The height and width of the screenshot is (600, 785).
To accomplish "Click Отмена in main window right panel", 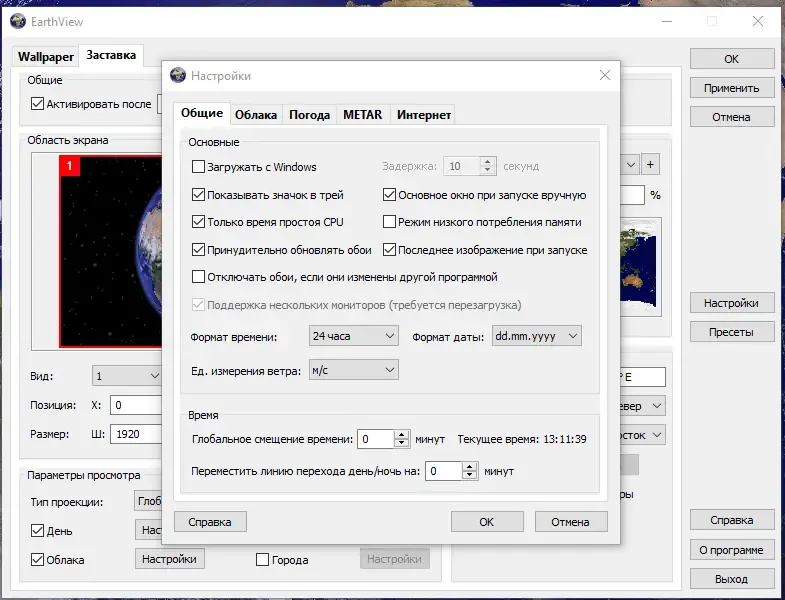I will [x=731, y=117].
